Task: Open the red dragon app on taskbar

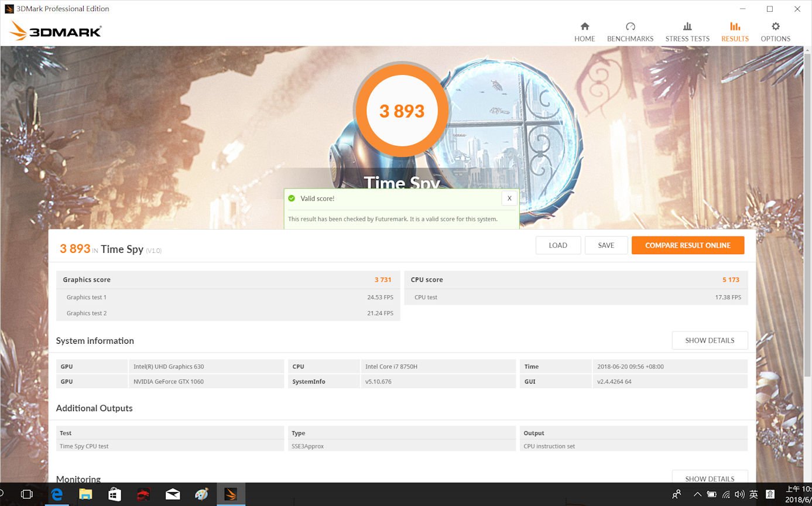Action: (143, 494)
